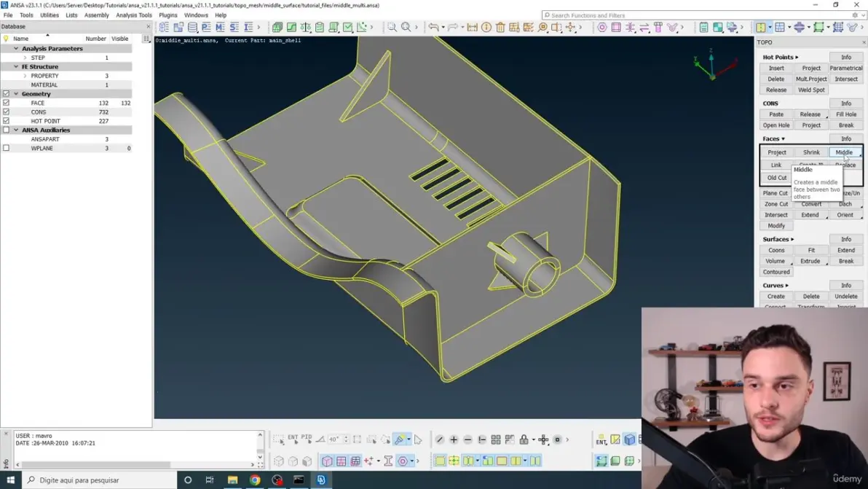Click the Extrude button under Surfaces

click(x=810, y=261)
